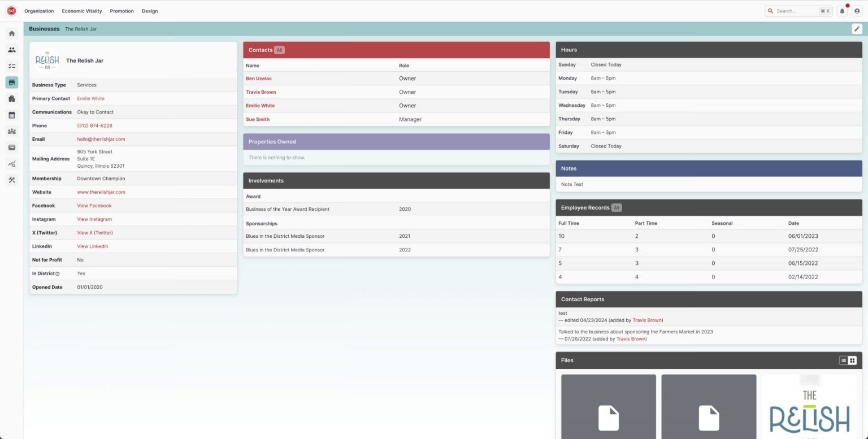Image resolution: width=868 pixels, height=439 pixels.
Task: Open the Organization menu
Action: [38, 11]
